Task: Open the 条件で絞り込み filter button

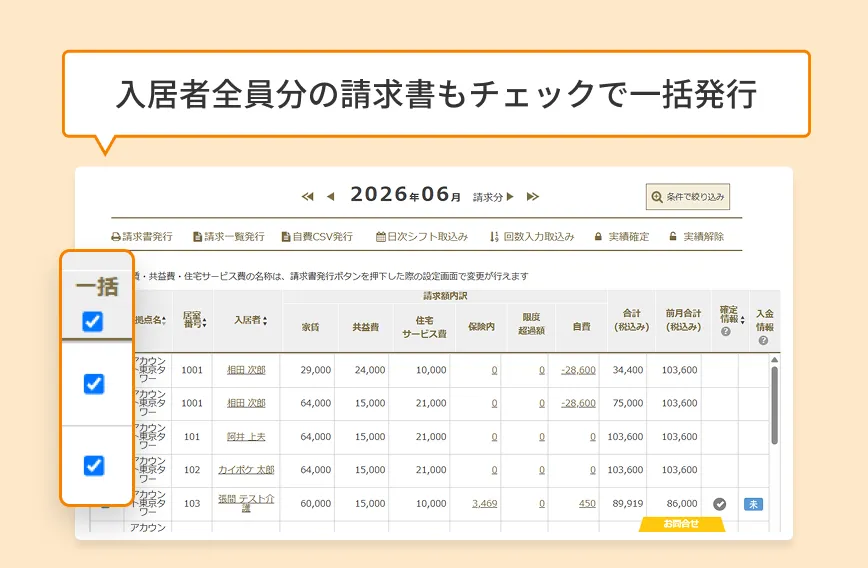Action: click(x=688, y=197)
